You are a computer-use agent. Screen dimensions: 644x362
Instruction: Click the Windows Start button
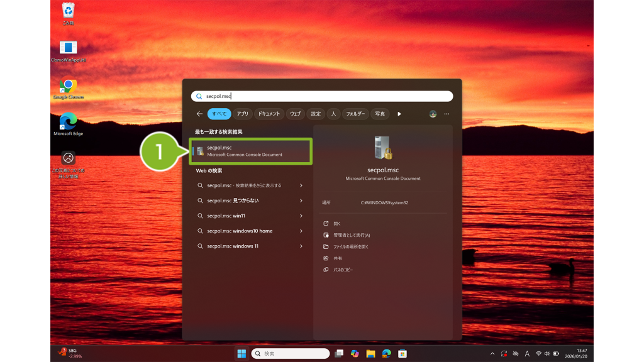pyautogui.click(x=241, y=354)
